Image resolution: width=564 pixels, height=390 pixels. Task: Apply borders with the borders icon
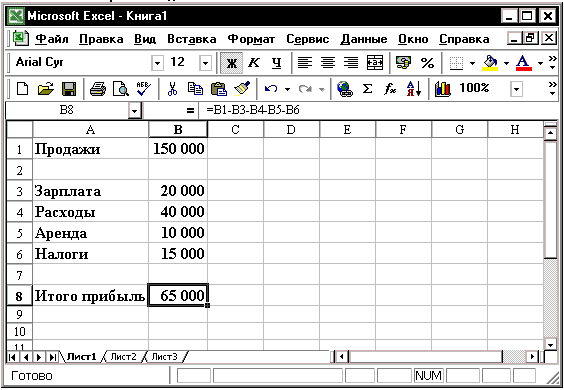pyautogui.click(x=456, y=63)
